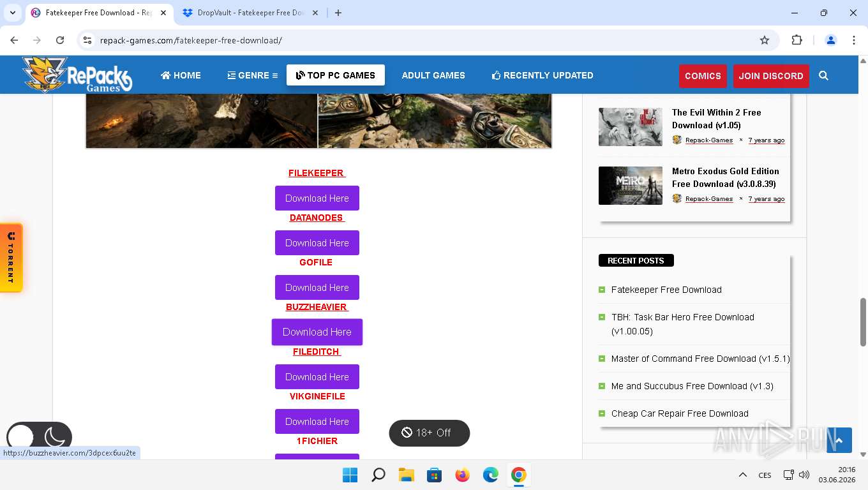Launch Microsoft Edge from the taskbar
The height and width of the screenshot is (490, 868).
[x=490, y=475]
